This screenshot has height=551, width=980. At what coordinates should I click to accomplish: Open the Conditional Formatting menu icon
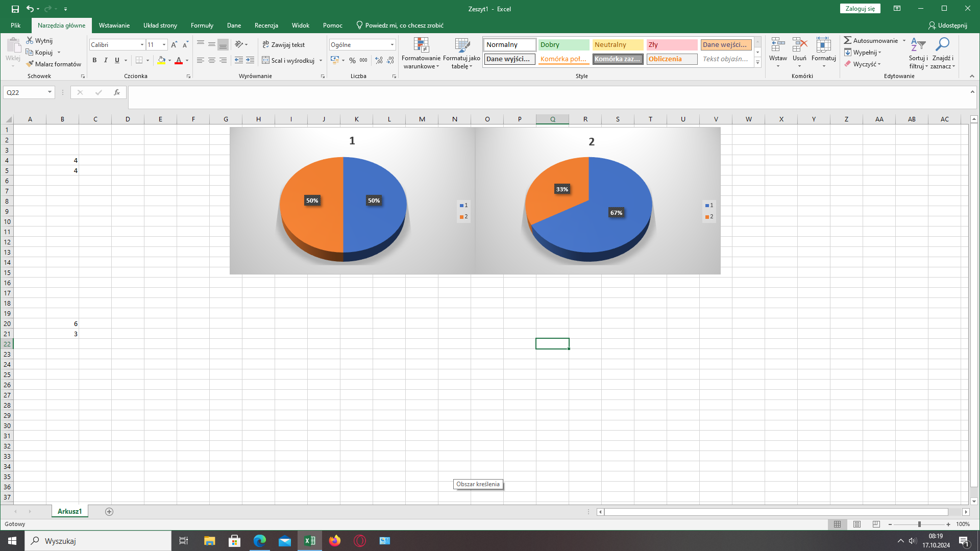click(421, 46)
